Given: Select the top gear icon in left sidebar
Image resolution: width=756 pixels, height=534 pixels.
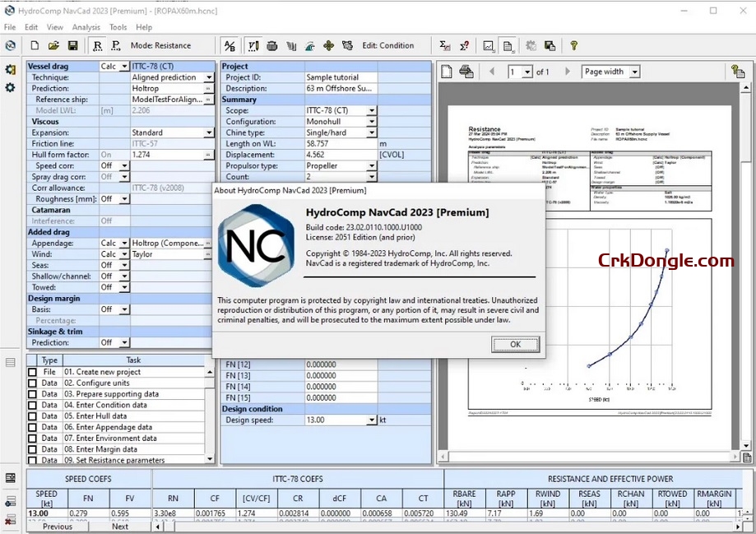Looking at the screenshot, I should point(10,70).
